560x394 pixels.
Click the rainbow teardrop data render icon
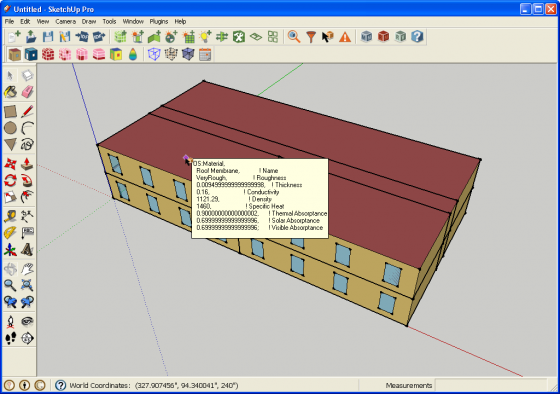(x=133, y=54)
